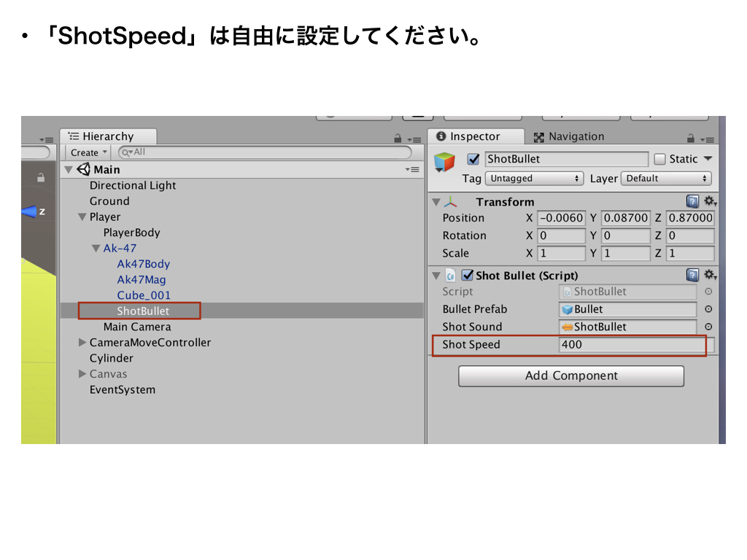Open Shot Bullet script gear settings
The height and width of the screenshot is (560, 747).
tap(711, 275)
